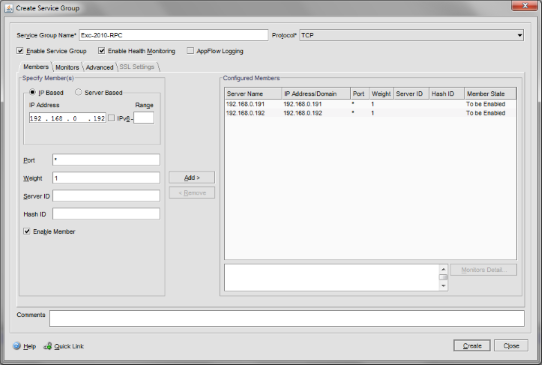Enable AppFlow Logging checkbox

click(190, 51)
